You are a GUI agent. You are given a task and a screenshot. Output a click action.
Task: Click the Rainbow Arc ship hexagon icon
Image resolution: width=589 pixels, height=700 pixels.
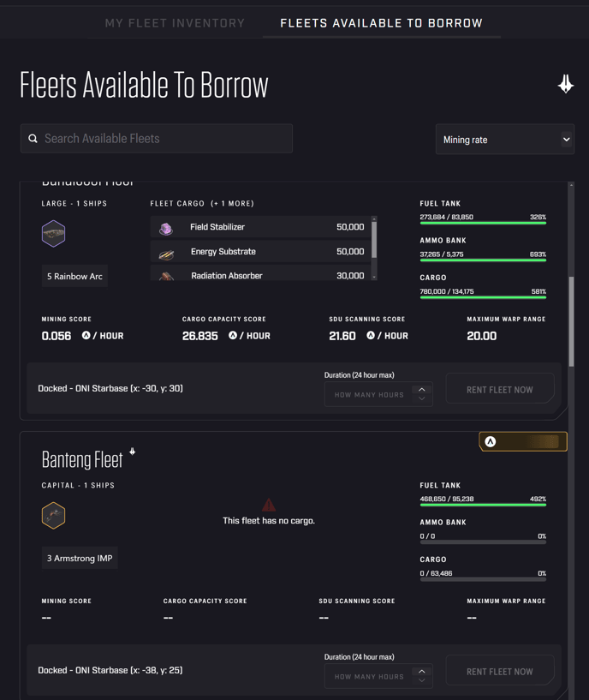pyautogui.click(x=54, y=233)
